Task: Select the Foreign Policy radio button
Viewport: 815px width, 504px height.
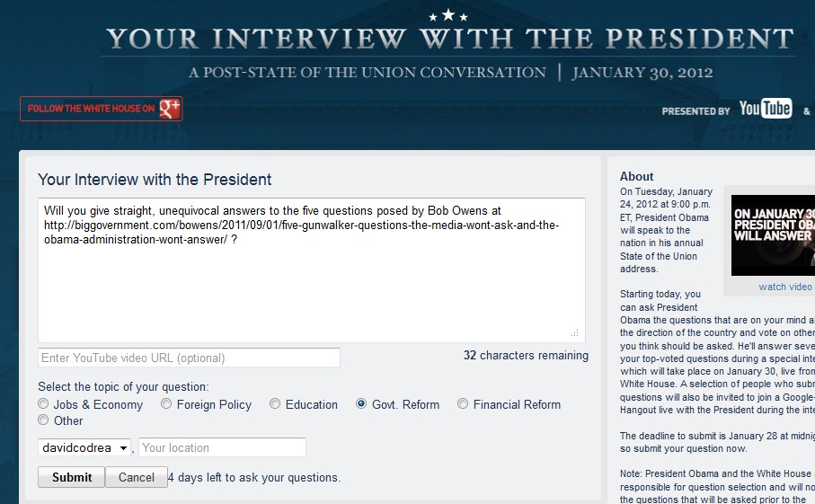Action: click(166, 404)
